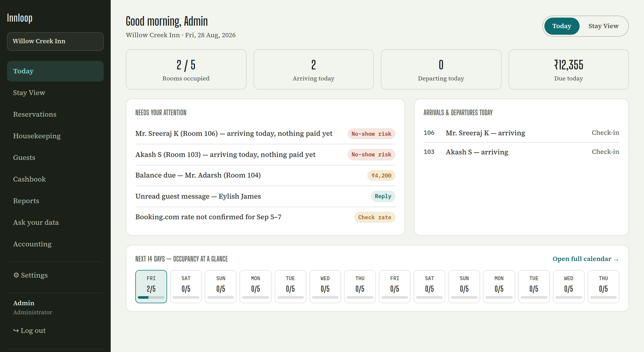This screenshot has width=644, height=352.
Task: Open Settings with the gear icon
Action: tap(55, 275)
